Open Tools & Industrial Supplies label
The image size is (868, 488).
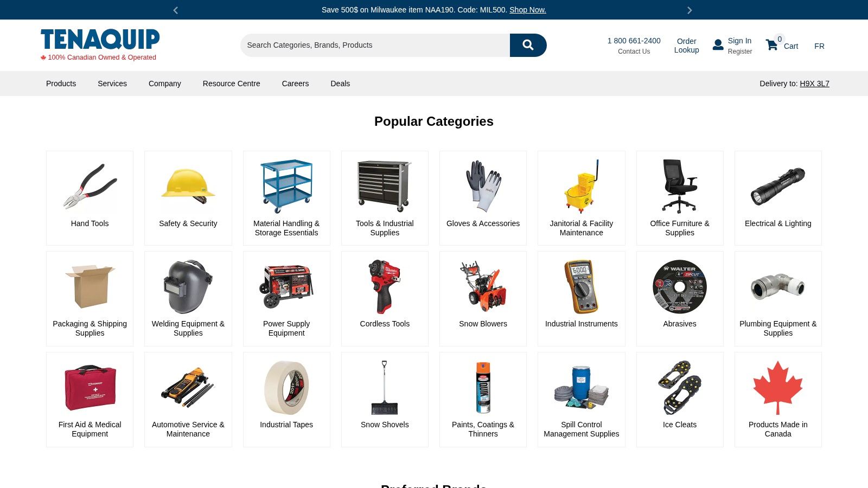coord(385,228)
